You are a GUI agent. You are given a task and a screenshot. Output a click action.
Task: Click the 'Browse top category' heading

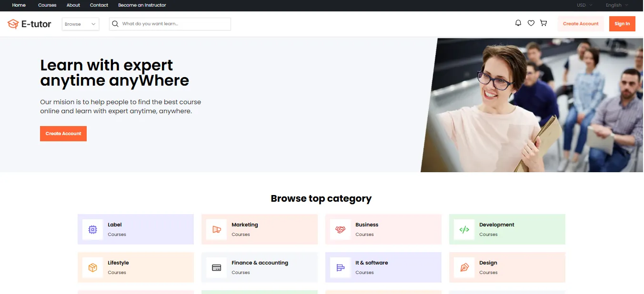pyautogui.click(x=322, y=198)
